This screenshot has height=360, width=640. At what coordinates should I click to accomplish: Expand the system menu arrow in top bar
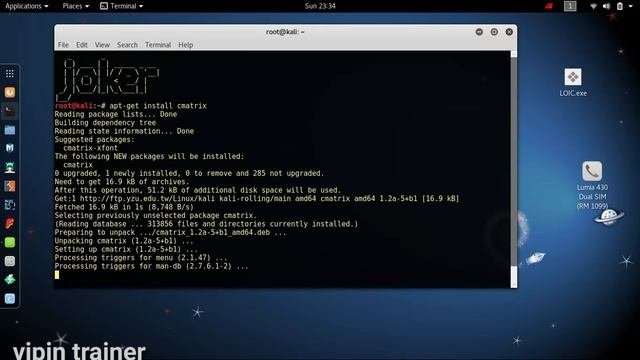point(631,6)
